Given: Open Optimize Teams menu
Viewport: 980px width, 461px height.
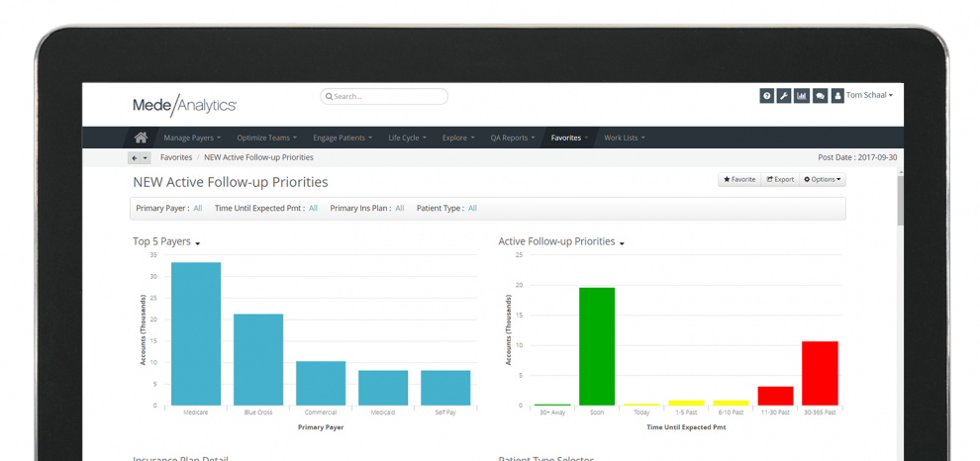Looking at the screenshot, I should [x=267, y=138].
